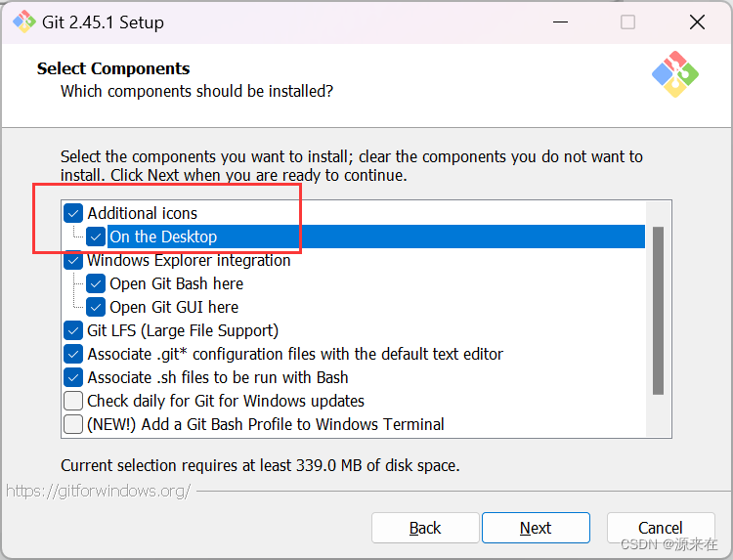Select the Windows Explorer integration label
The image size is (733, 560).
pyautogui.click(x=189, y=261)
